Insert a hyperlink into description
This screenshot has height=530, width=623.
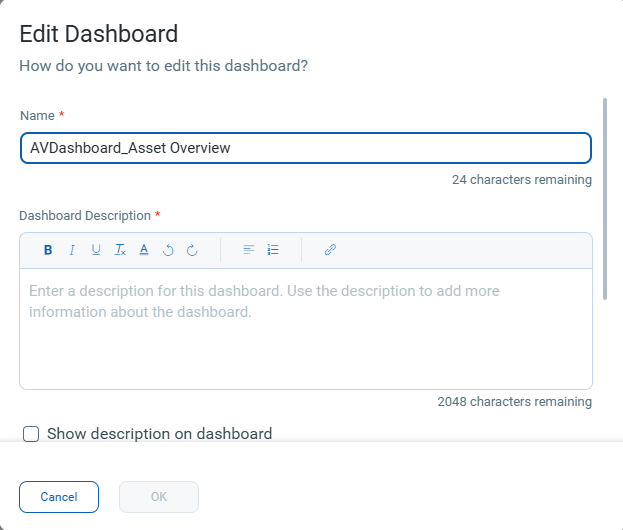[x=330, y=250]
